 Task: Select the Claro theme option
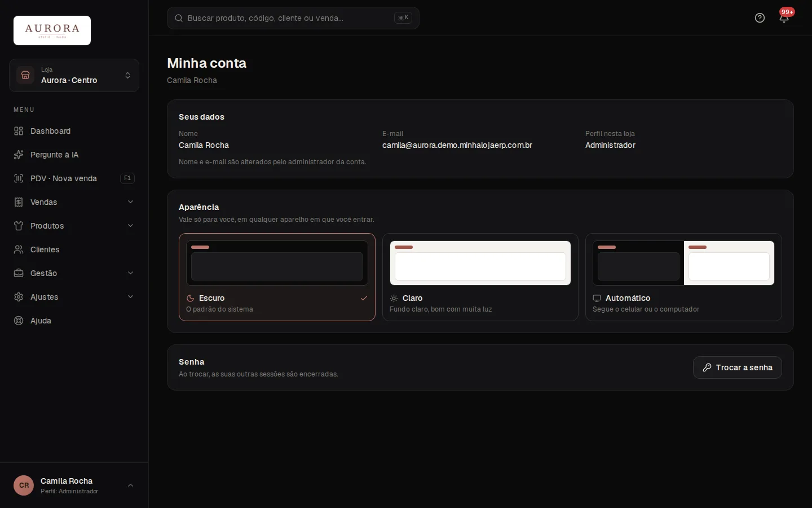(x=480, y=277)
